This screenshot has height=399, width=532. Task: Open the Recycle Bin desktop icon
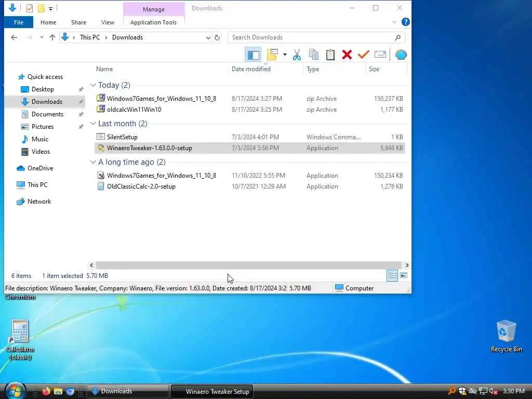(506, 336)
